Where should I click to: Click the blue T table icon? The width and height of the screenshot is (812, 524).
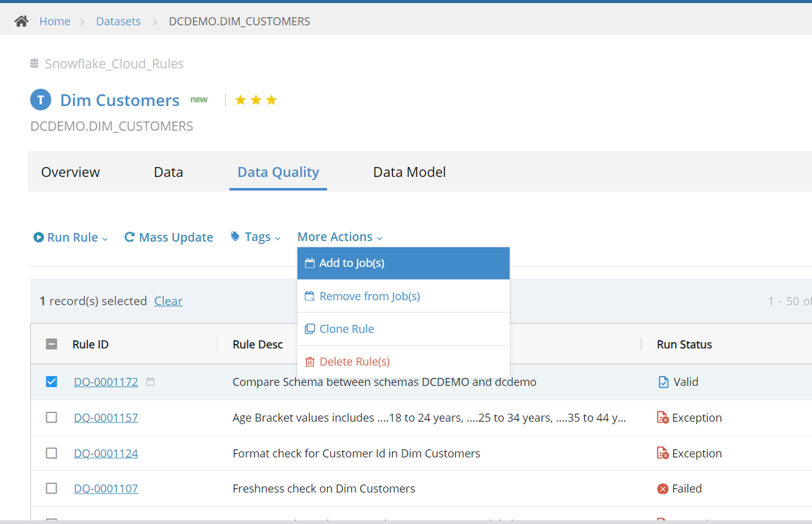(x=41, y=100)
